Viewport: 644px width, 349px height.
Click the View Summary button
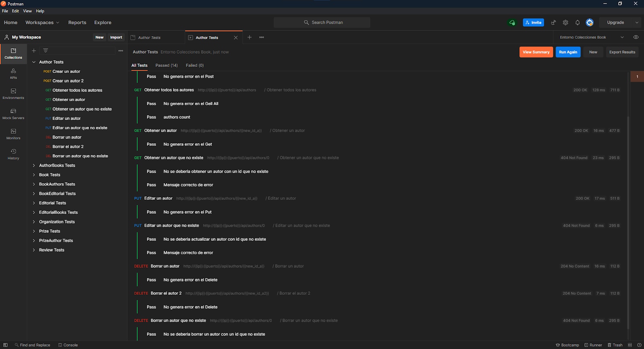[536, 52]
